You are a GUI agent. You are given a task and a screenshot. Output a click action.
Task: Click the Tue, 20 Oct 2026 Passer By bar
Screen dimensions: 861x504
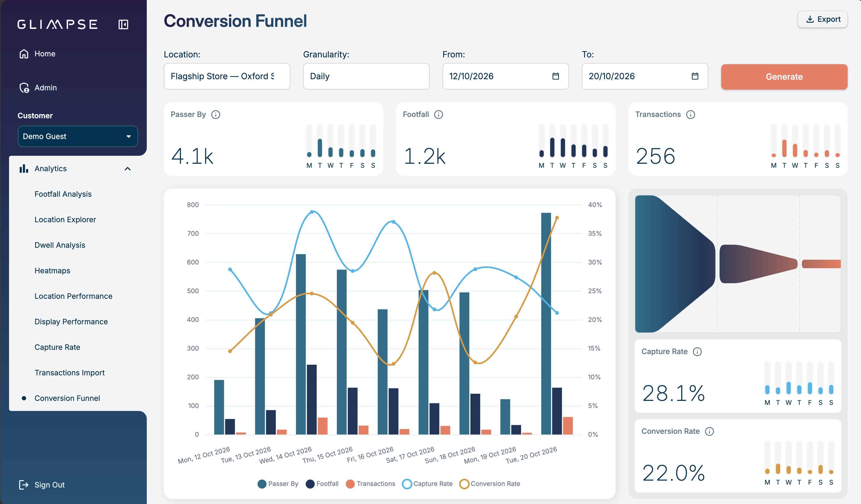click(x=546, y=324)
